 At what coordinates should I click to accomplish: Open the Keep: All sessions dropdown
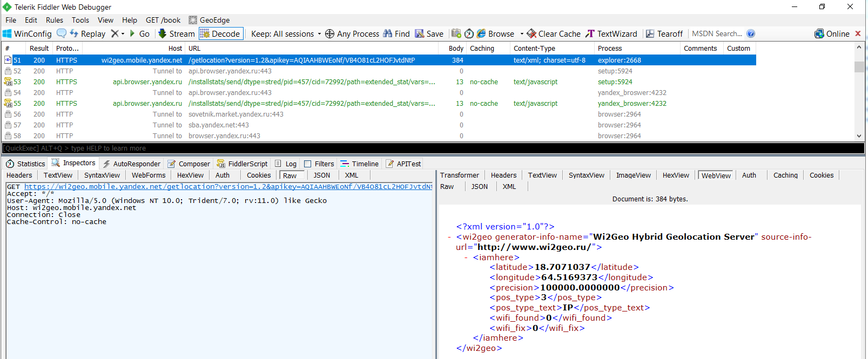click(286, 33)
